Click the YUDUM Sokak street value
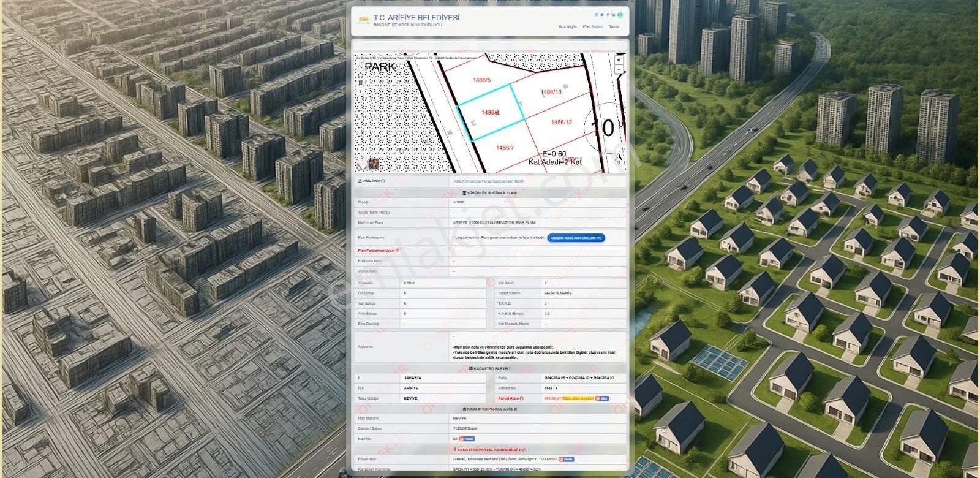 [x=465, y=428]
